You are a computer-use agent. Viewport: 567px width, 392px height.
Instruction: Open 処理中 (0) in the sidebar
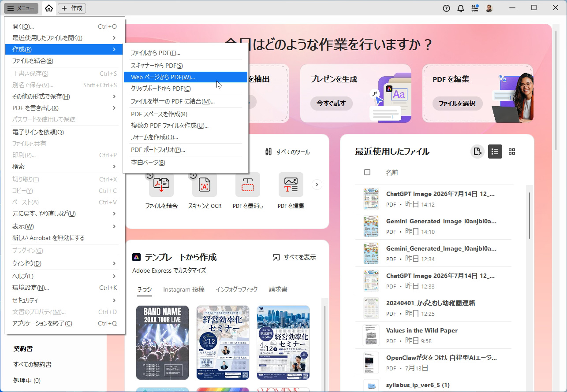pyautogui.click(x=27, y=380)
